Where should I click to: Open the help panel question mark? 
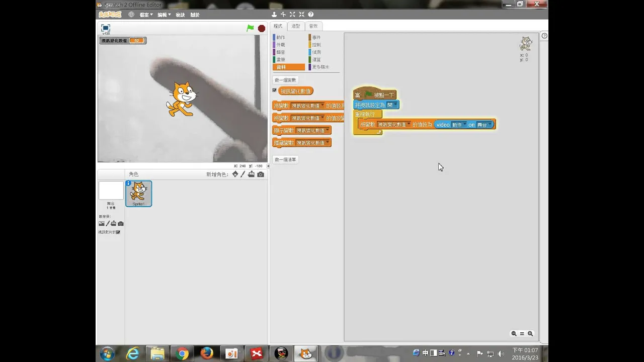point(544,36)
